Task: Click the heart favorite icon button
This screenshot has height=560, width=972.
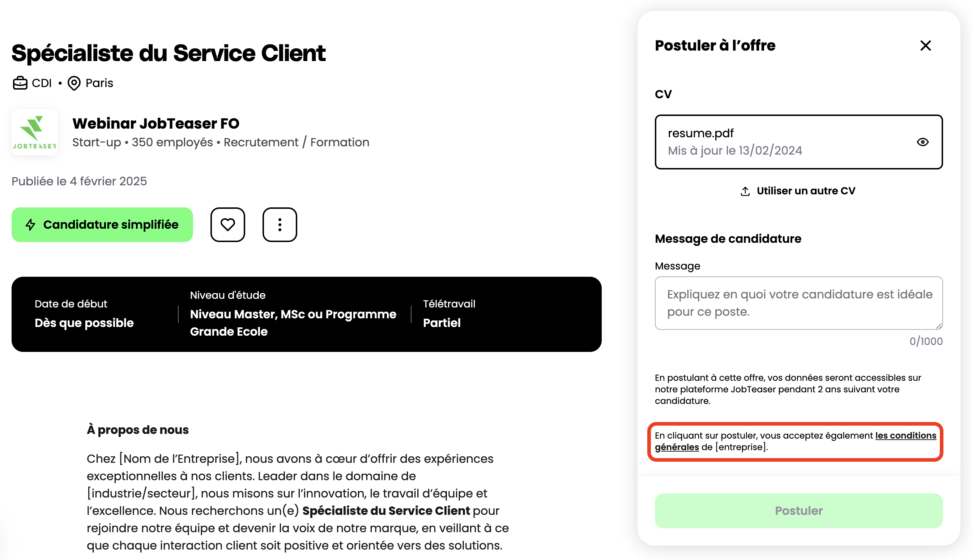Action: (x=227, y=225)
